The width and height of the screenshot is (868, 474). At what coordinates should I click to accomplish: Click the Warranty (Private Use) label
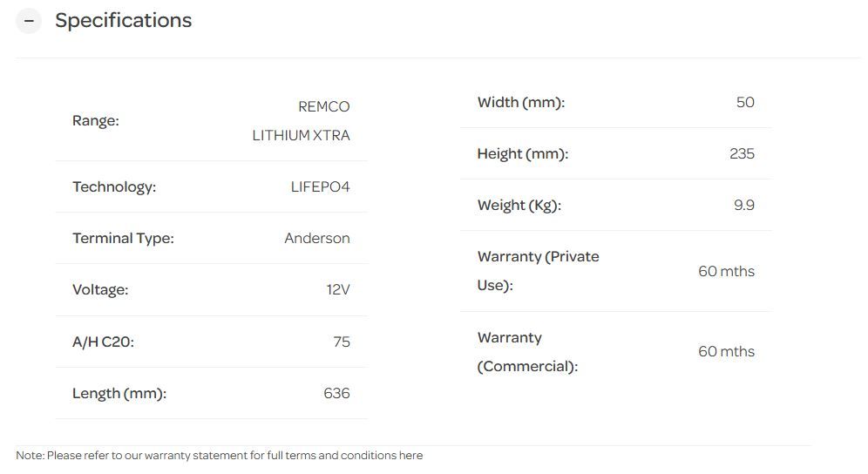point(538,271)
